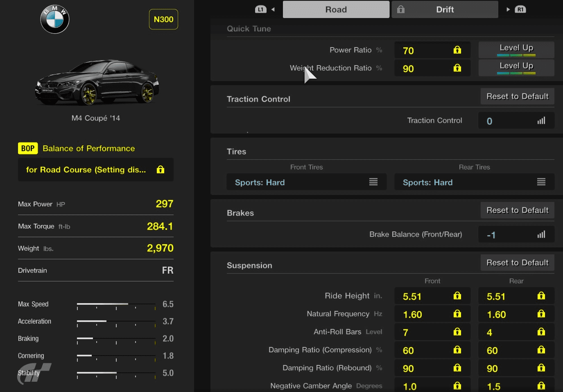The image size is (563, 392).
Task: Click the BOP yellow badge
Action: [x=28, y=148]
